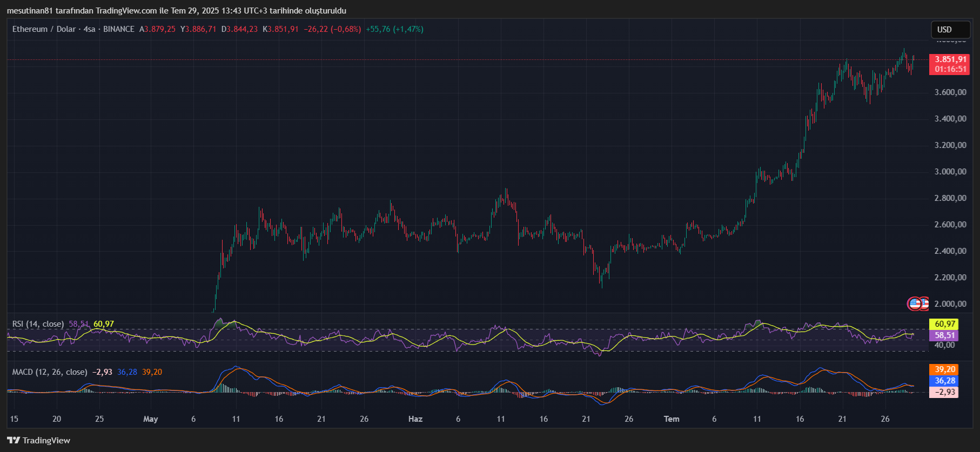The width and height of the screenshot is (980, 452).
Task: Click the purple 58,51 RSI axis tag
Action: coord(944,335)
